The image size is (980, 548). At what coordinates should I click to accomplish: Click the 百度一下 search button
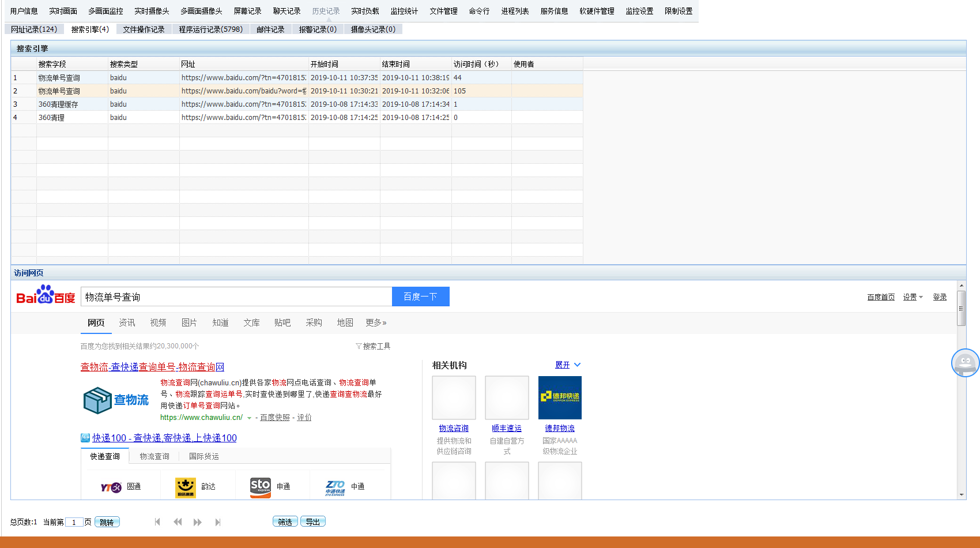click(420, 296)
